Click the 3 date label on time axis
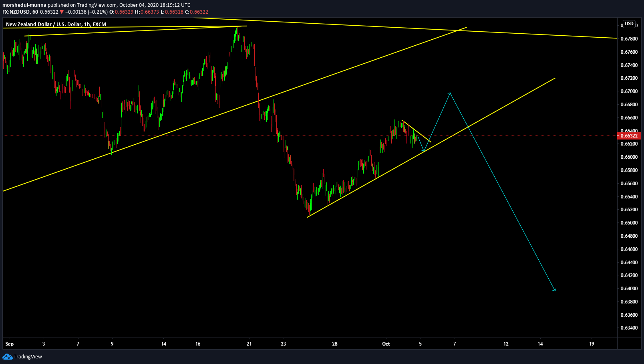 pos(44,344)
